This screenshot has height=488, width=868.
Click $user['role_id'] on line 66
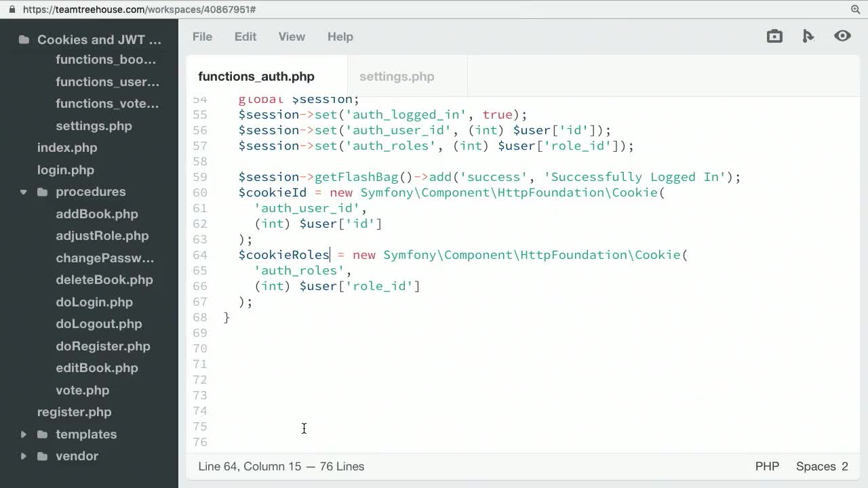tap(360, 286)
